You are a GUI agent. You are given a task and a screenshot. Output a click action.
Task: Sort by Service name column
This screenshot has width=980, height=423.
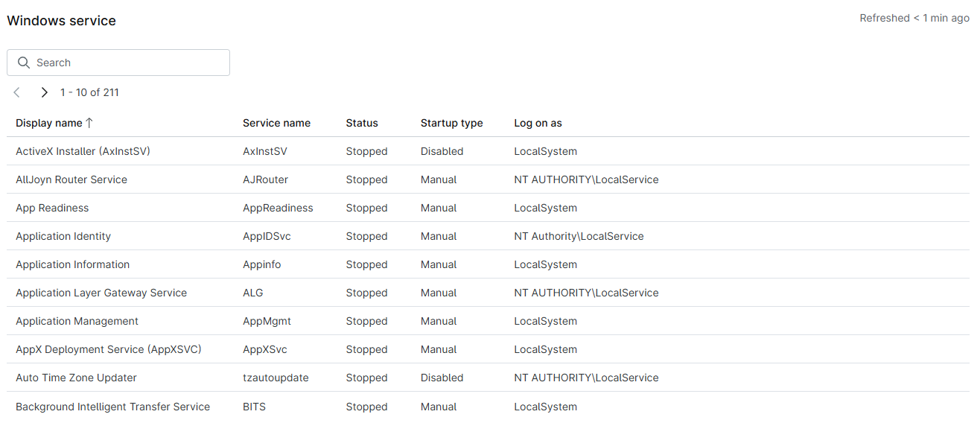(276, 123)
